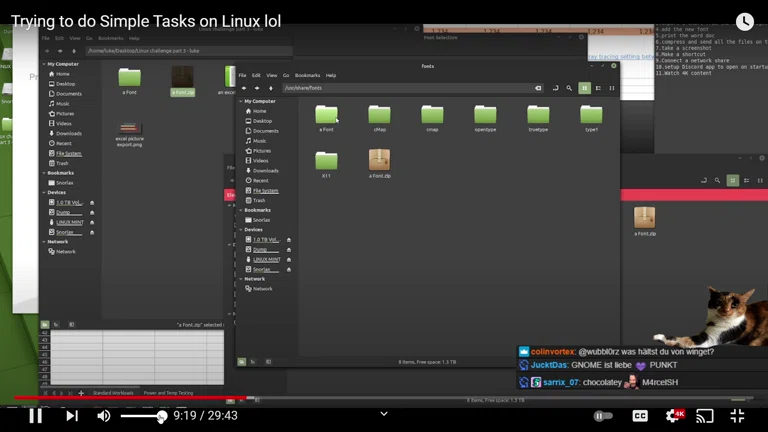Skip to the next video
Screen dimensions: 768x432
pos(71,415)
